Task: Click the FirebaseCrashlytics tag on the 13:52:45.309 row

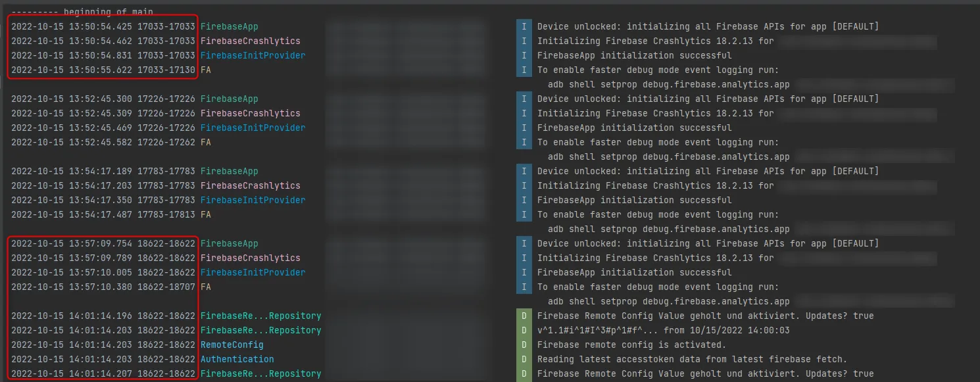Action: click(250, 114)
